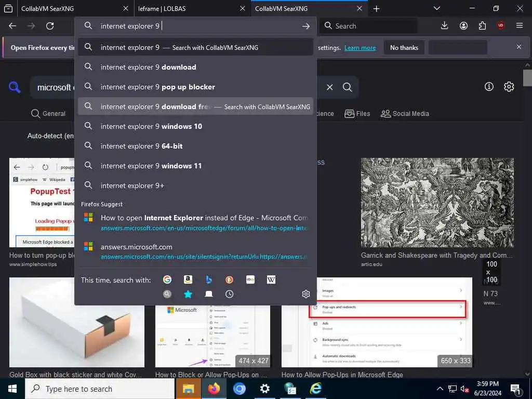Open 'How to open Internet Explorer instead of Edge' suggestion
Viewport: 532px width, 399px height.
click(195, 222)
